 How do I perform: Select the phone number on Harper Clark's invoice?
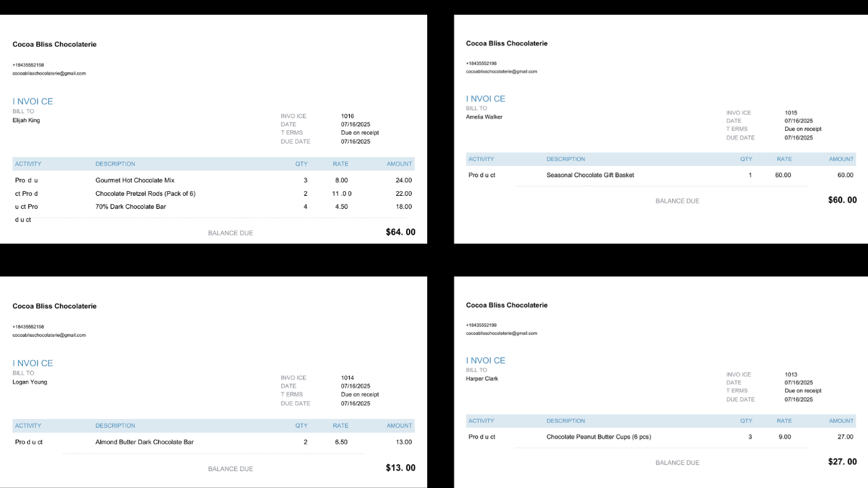(x=481, y=325)
